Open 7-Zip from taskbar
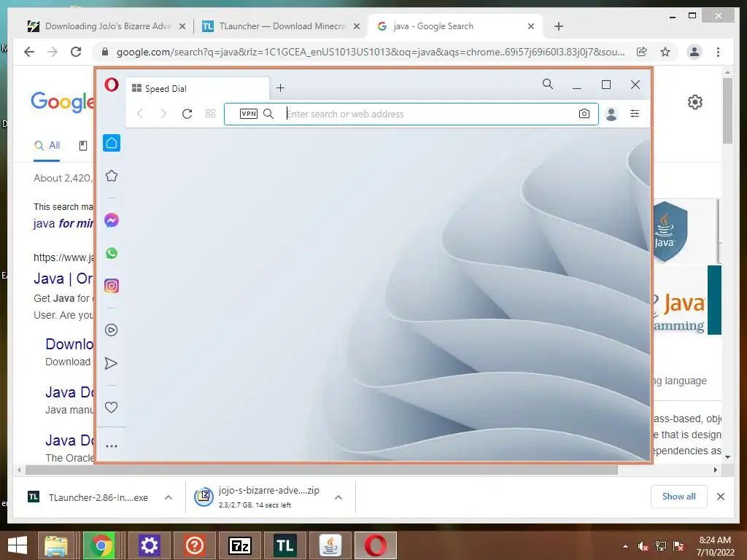The image size is (747, 560). click(x=239, y=545)
